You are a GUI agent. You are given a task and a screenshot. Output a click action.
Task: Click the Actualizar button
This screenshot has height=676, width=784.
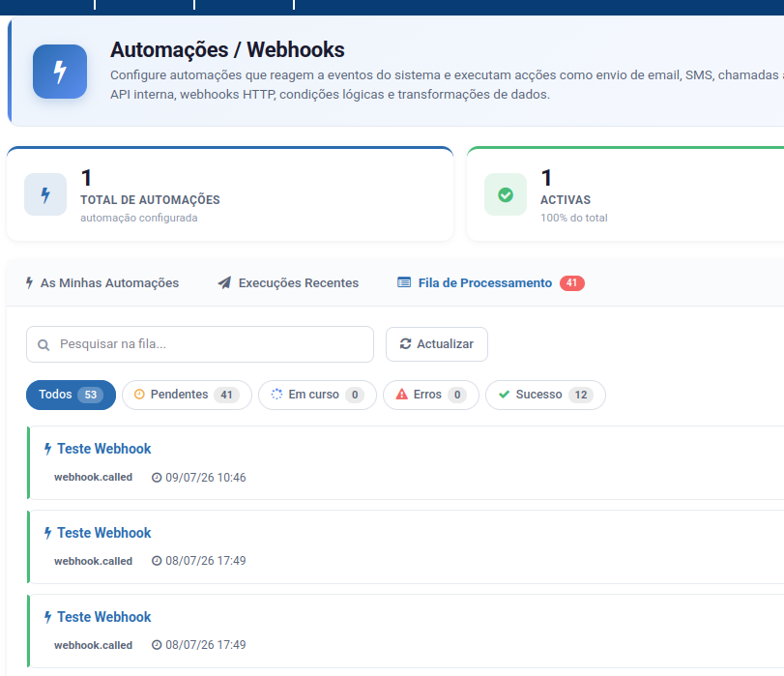tap(437, 344)
